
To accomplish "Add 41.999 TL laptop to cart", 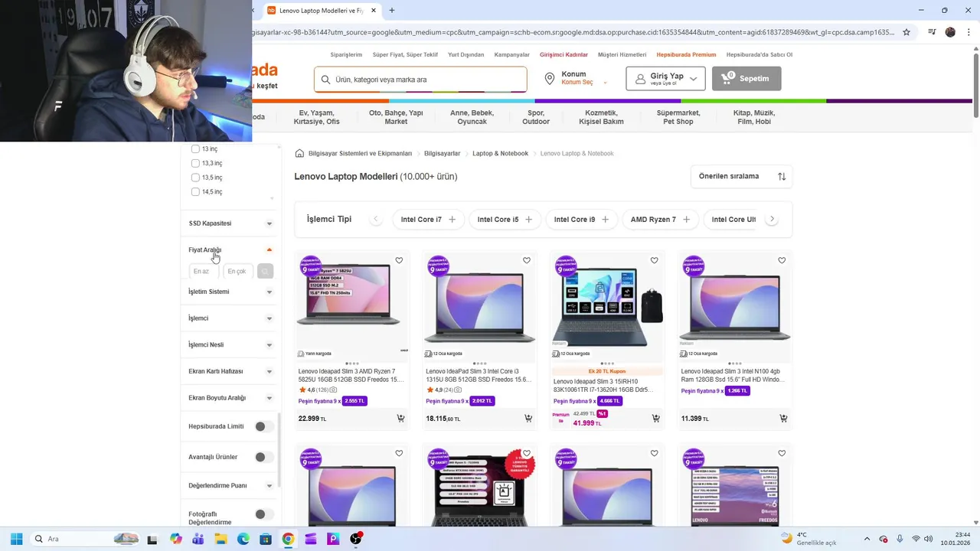I will pos(656,418).
